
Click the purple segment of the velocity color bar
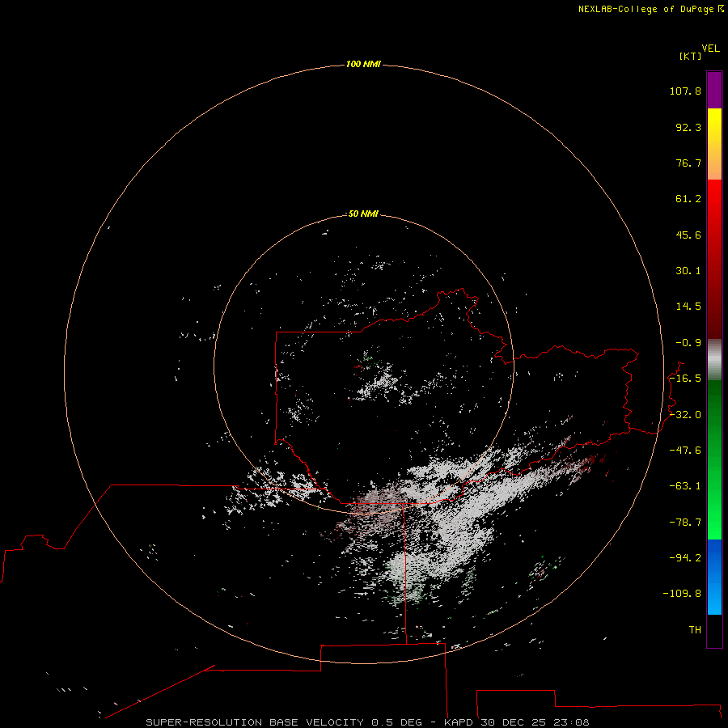click(714, 90)
